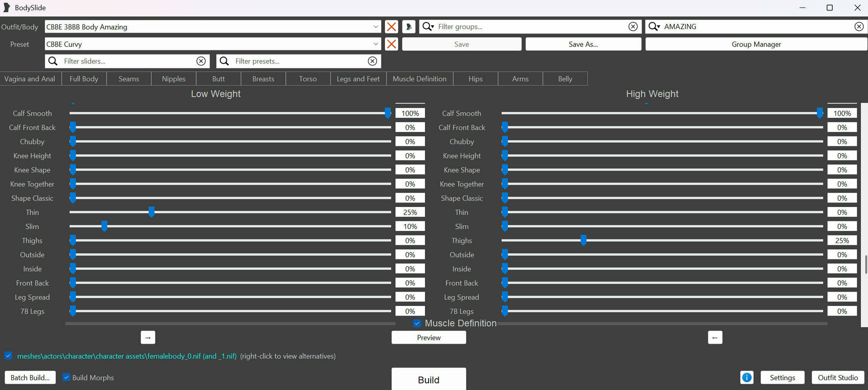This screenshot has height=390, width=868.
Task: Clear the Filter groups field
Action: (633, 27)
